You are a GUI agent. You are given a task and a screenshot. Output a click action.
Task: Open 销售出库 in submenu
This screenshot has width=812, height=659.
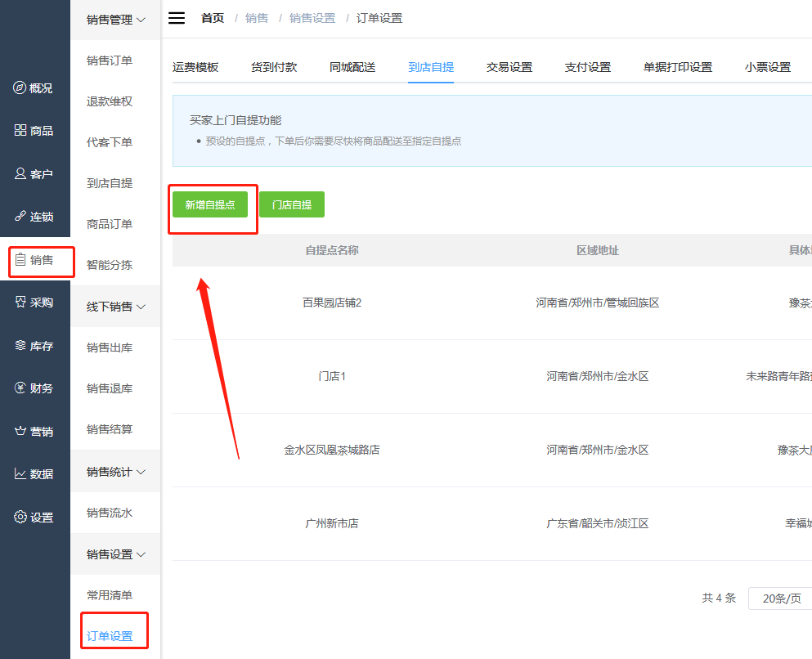point(110,347)
